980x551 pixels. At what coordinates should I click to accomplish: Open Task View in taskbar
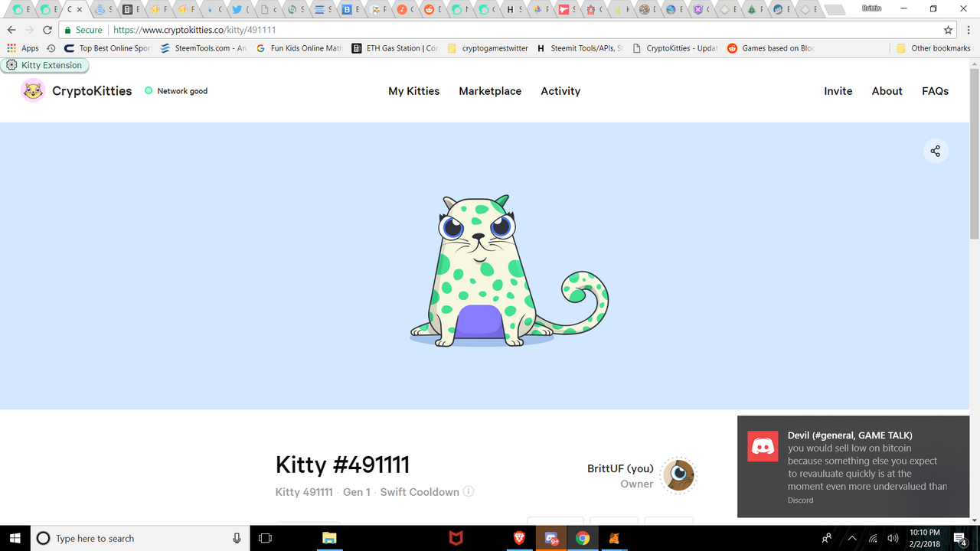(265, 538)
